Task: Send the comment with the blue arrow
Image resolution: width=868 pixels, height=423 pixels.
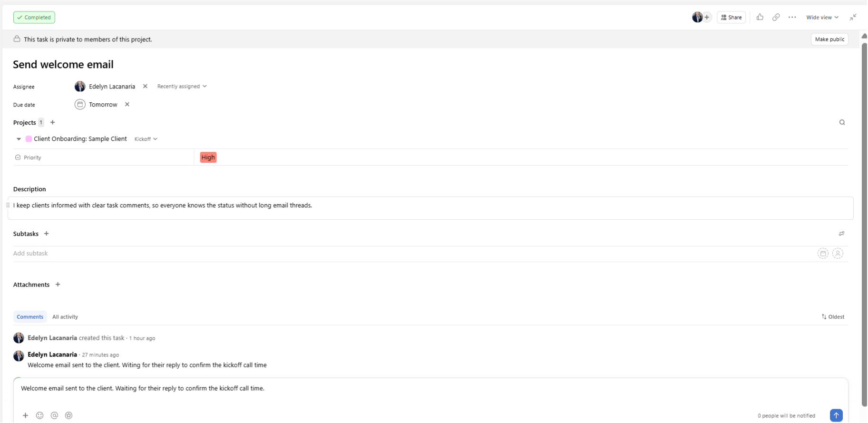Action: (836, 415)
